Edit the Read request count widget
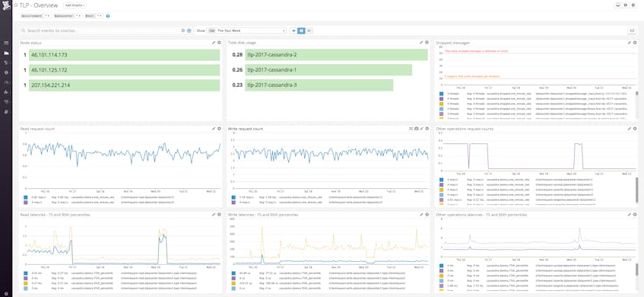This screenshot has width=644, height=297. point(214,129)
